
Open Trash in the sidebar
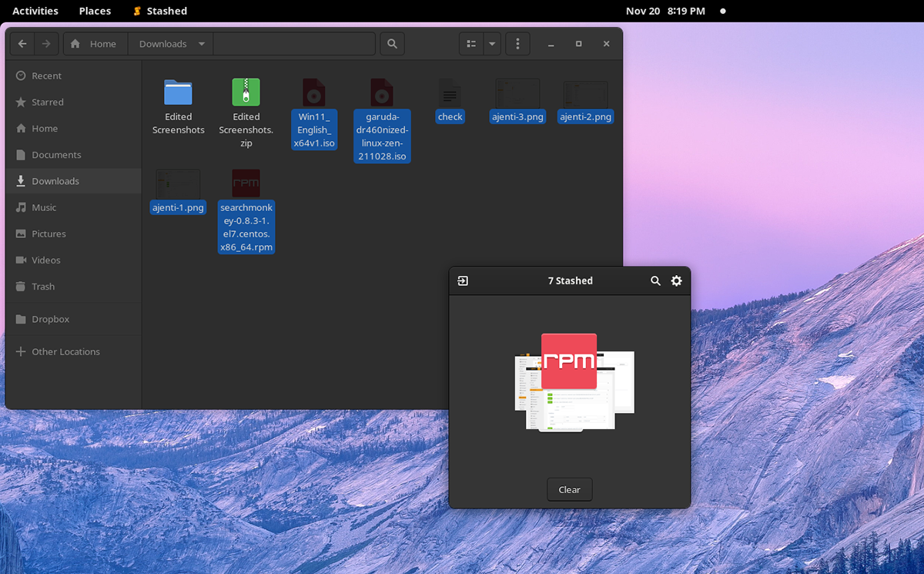pyautogui.click(x=43, y=287)
